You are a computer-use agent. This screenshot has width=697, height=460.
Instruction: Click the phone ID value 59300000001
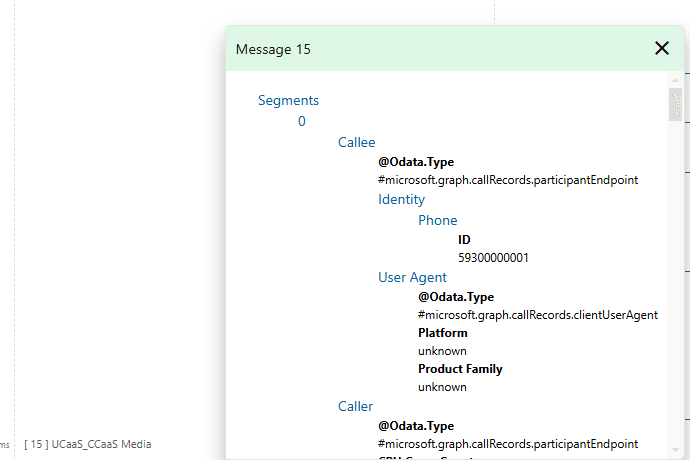[x=493, y=257]
